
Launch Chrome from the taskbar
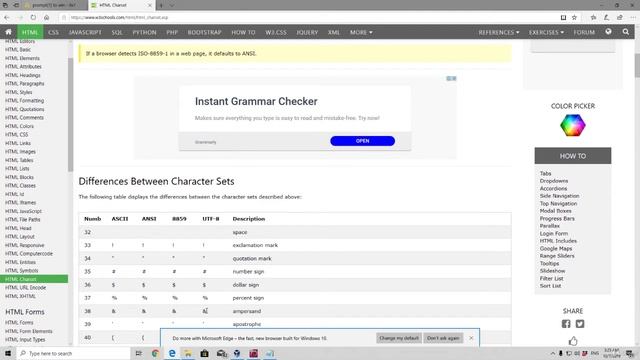pyautogui.click(x=155, y=353)
